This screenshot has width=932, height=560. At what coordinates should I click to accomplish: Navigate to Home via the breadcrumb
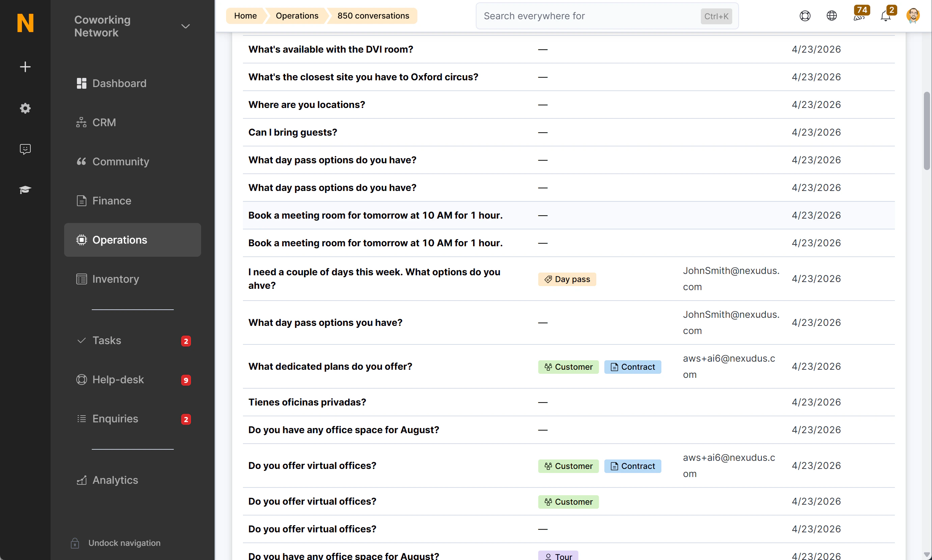click(245, 16)
